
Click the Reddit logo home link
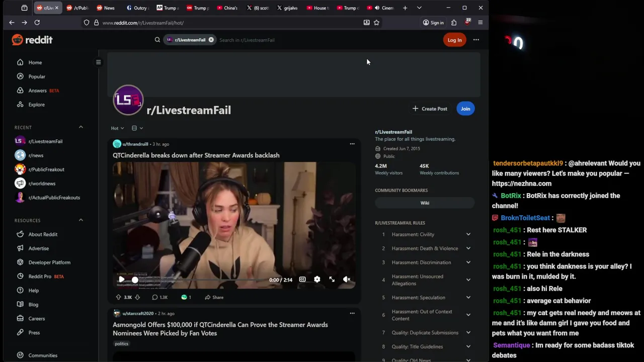coord(32,40)
